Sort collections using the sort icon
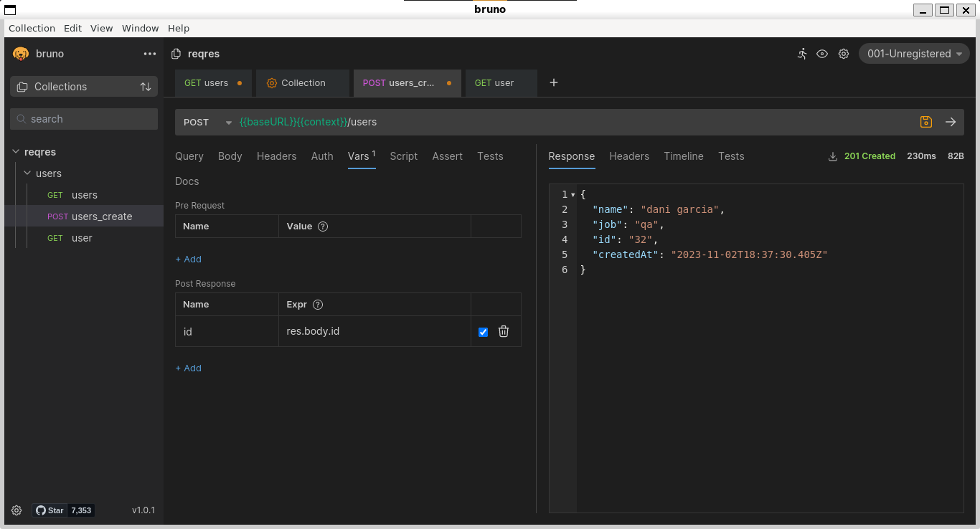This screenshot has width=980, height=529. click(x=146, y=86)
